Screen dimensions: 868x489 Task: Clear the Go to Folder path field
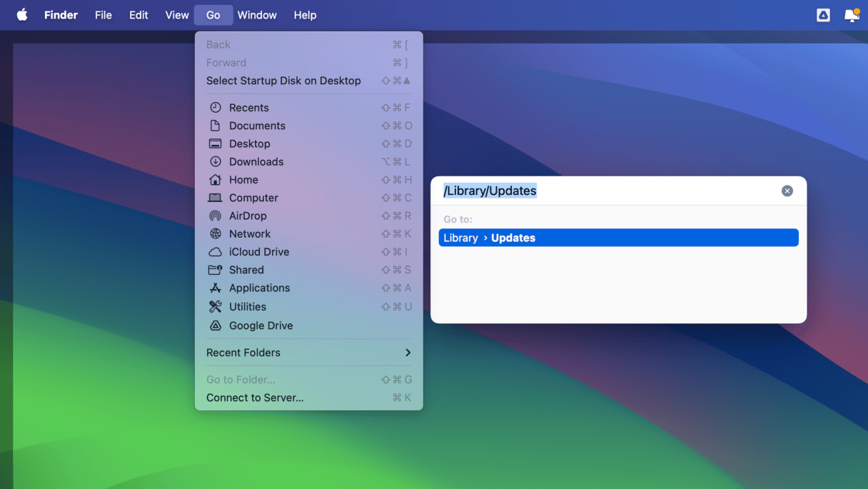pos(787,191)
